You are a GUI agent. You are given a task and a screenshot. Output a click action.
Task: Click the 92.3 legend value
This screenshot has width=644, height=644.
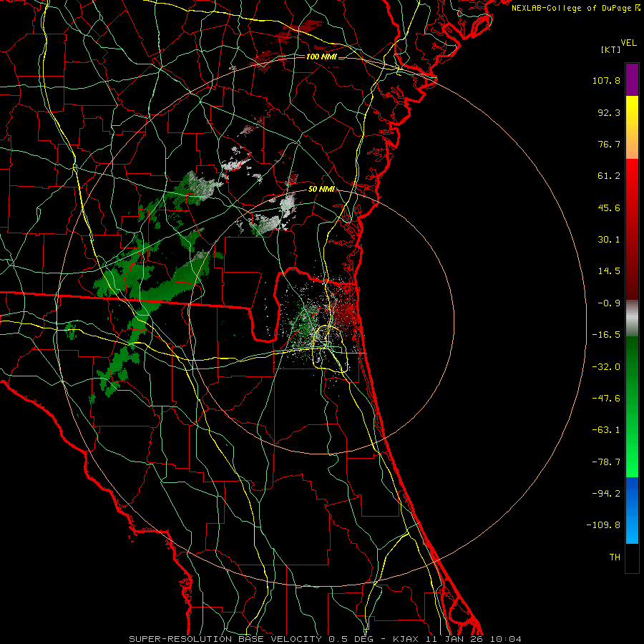(x=609, y=112)
